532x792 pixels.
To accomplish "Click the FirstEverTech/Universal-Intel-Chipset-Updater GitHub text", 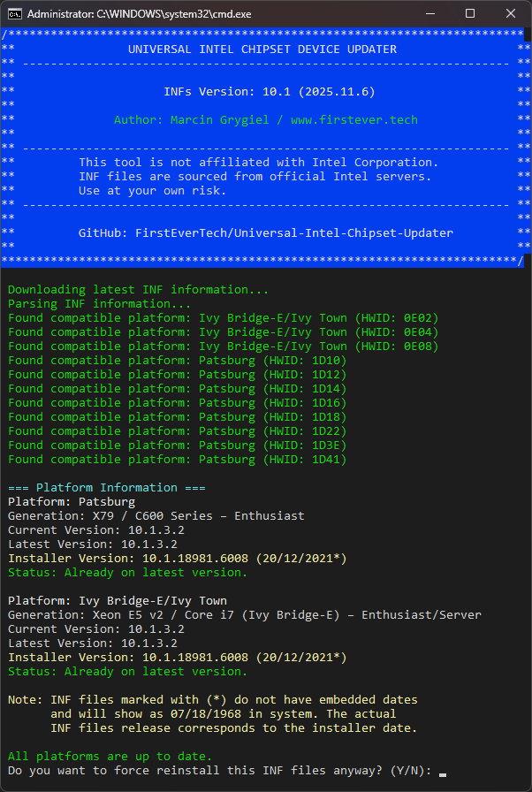I will (x=294, y=233).
